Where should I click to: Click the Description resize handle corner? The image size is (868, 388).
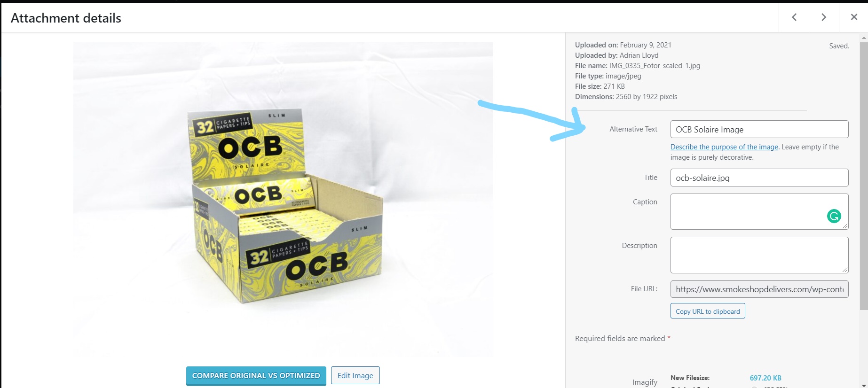tap(845, 270)
